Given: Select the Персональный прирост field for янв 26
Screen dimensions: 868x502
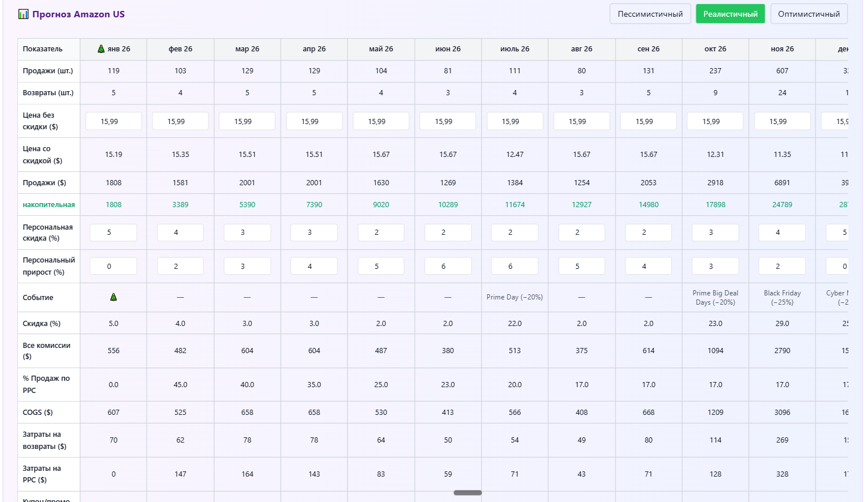Looking at the screenshot, I should 113,266.
